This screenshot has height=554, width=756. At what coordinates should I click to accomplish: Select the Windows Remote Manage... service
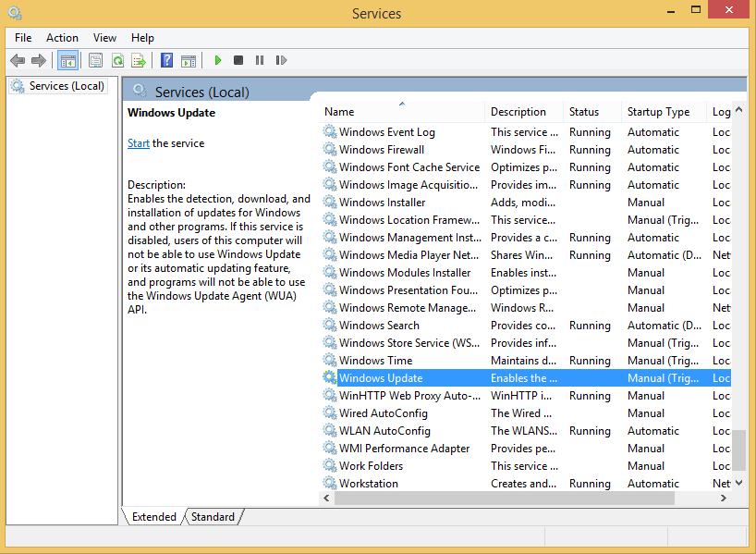[x=525, y=307]
